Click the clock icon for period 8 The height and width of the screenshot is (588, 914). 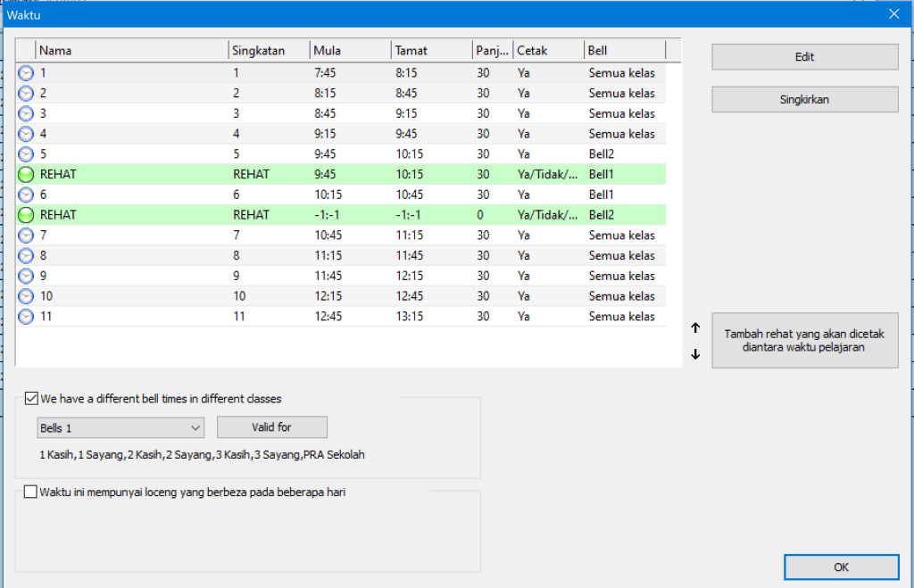tap(26, 256)
